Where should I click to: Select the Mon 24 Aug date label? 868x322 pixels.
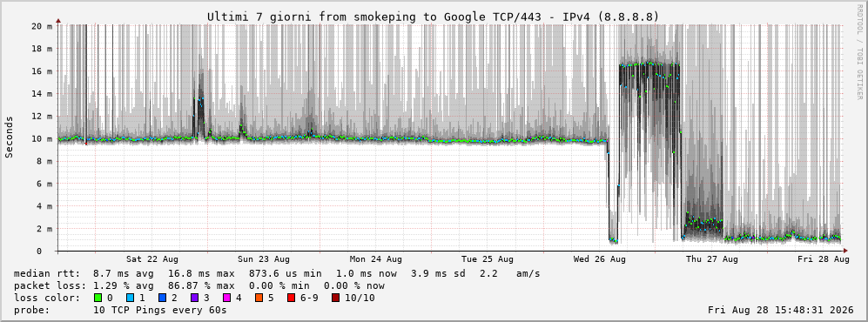(376, 259)
